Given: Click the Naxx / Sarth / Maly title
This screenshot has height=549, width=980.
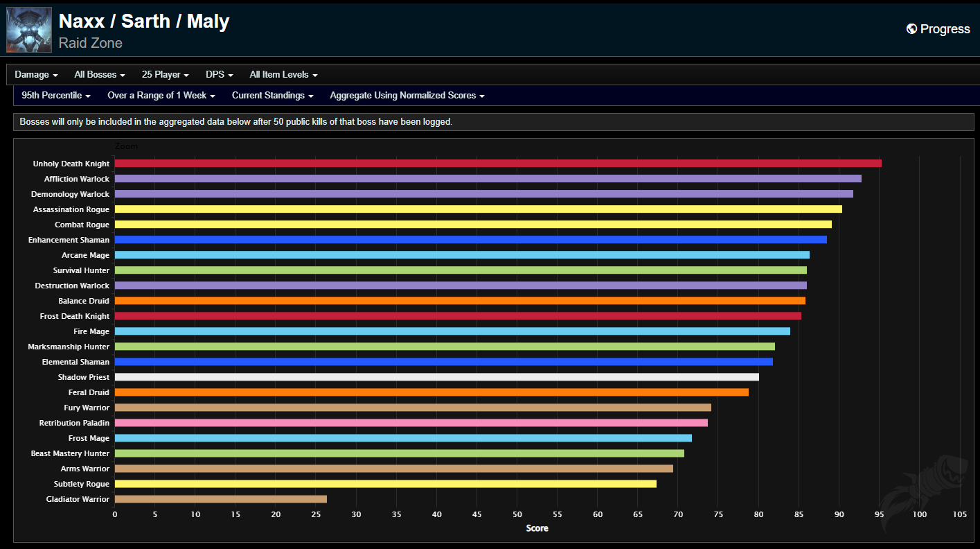Looking at the screenshot, I should point(144,21).
